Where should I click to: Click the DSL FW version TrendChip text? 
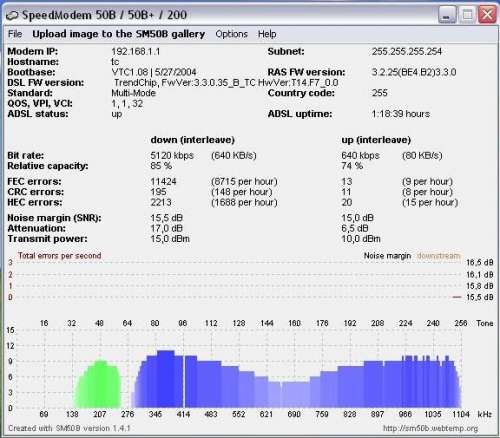pos(226,83)
